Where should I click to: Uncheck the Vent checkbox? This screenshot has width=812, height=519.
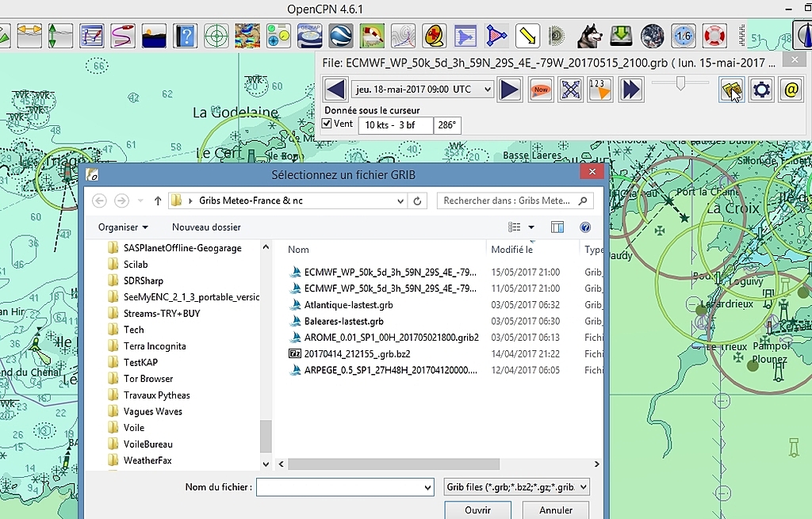[x=327, y=124]
